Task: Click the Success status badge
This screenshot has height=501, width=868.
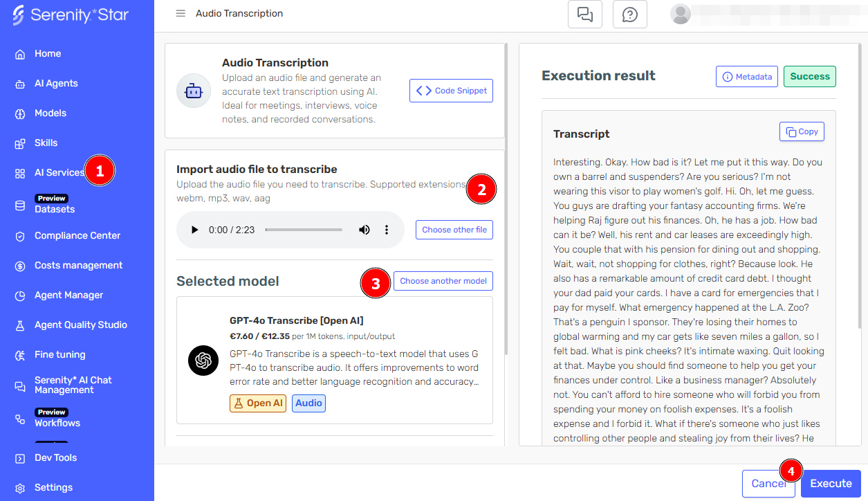Action: point(810,77)
